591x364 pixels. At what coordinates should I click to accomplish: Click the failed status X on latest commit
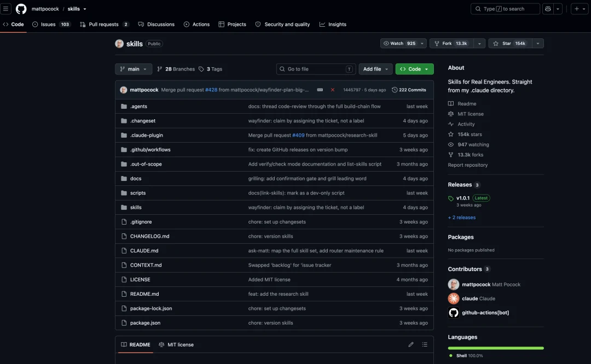333,90
